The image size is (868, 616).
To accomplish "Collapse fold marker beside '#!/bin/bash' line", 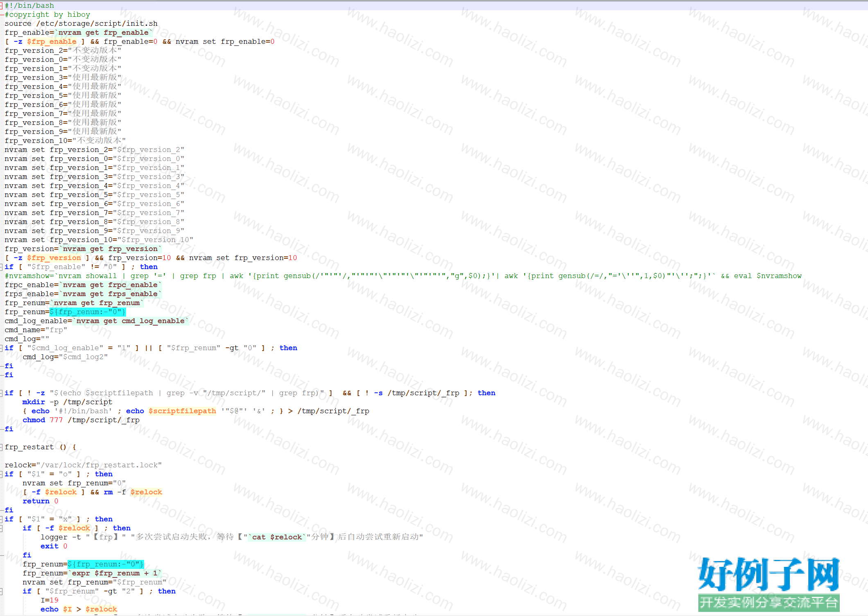I will point(2,5).
